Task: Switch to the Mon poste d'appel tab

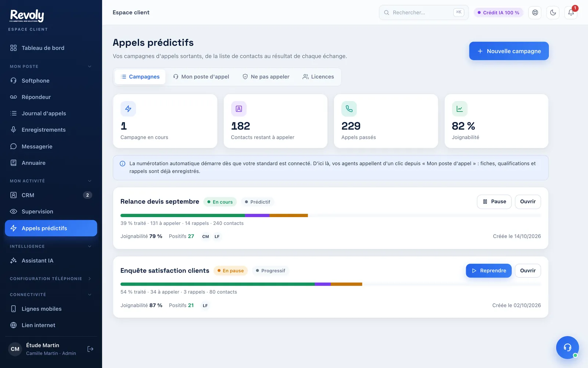Action: (201, 77)
